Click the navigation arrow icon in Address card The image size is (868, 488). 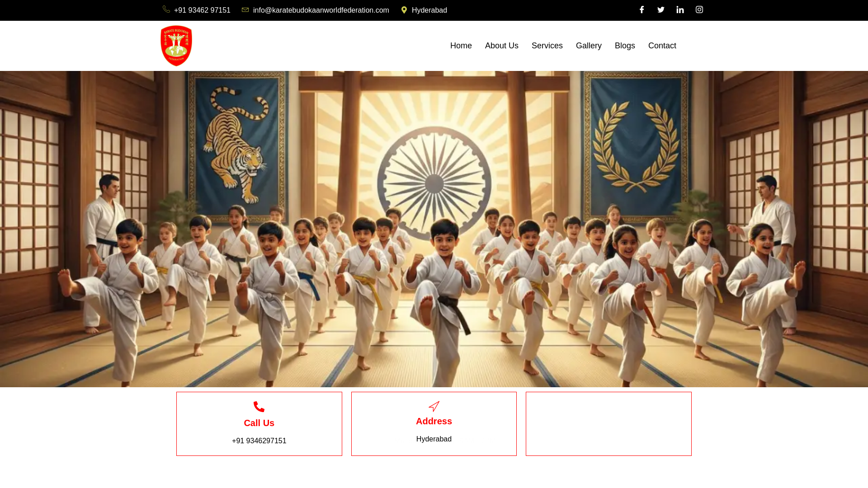point(434,406)
